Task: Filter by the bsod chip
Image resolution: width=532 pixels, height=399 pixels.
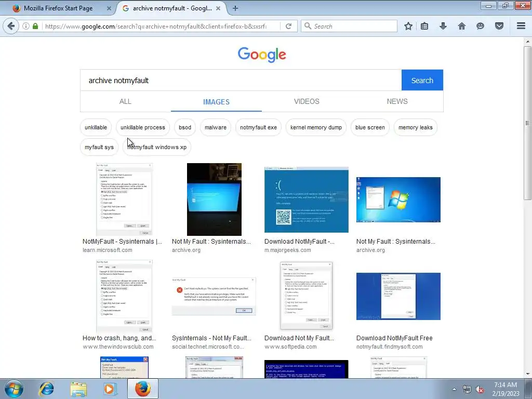Action: 185,128
